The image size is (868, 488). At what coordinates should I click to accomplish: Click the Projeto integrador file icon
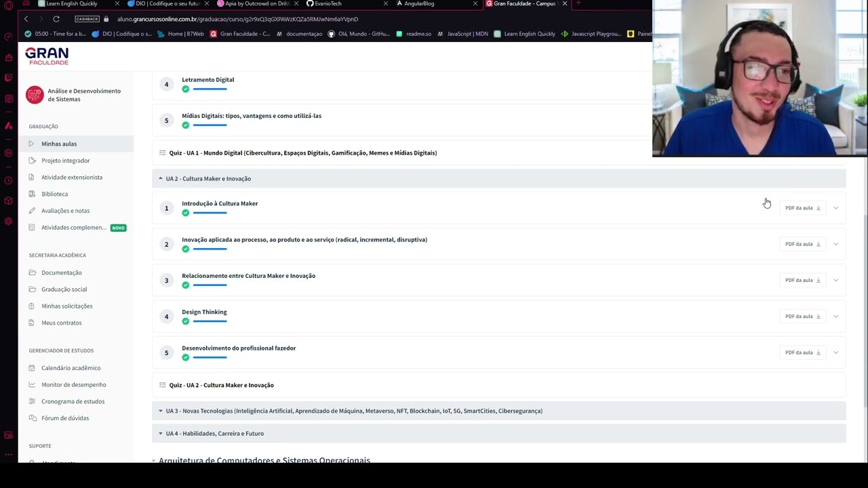(32, 161)
